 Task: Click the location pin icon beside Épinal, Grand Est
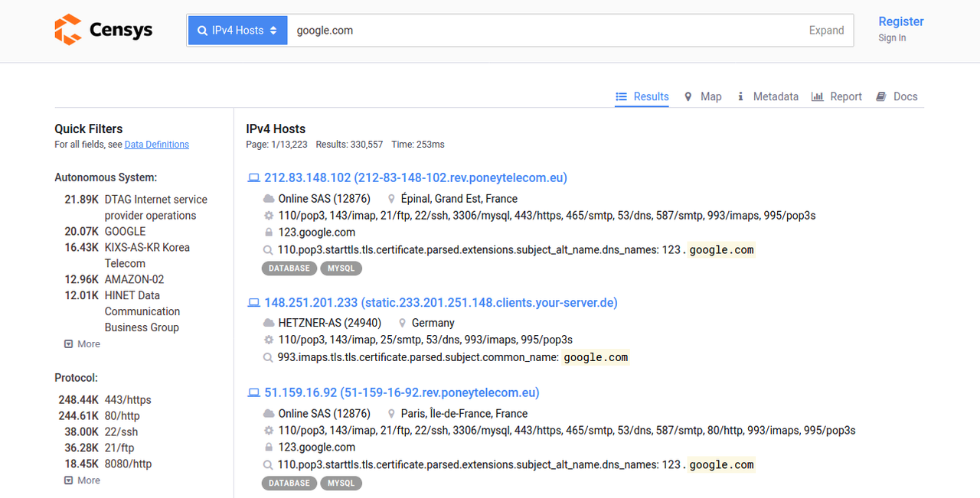391,199
